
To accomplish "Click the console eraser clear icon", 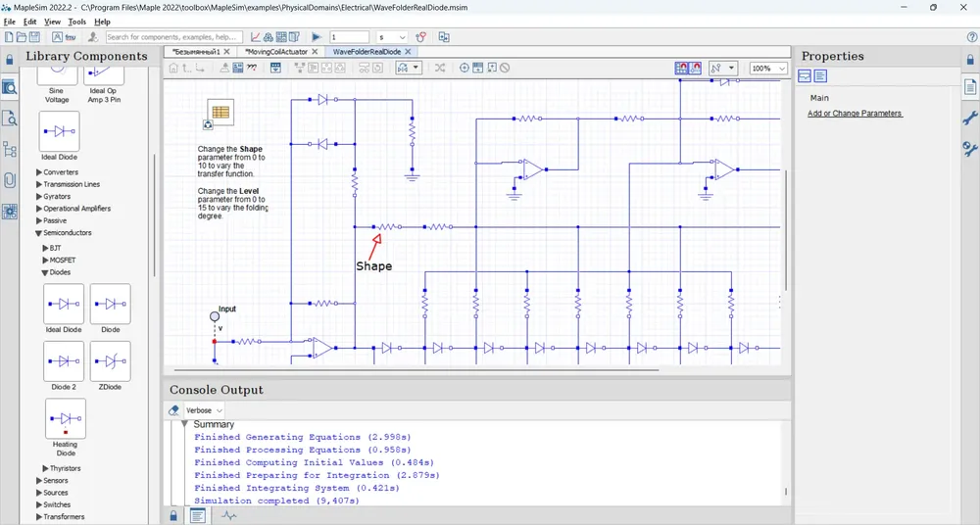I will coord(173,410).
